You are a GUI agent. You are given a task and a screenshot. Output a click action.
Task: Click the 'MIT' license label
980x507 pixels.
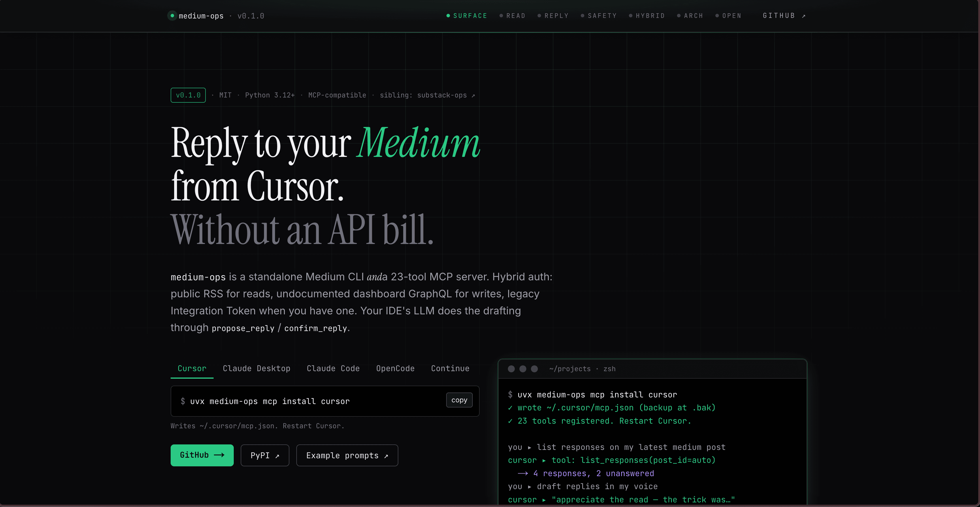225,95
